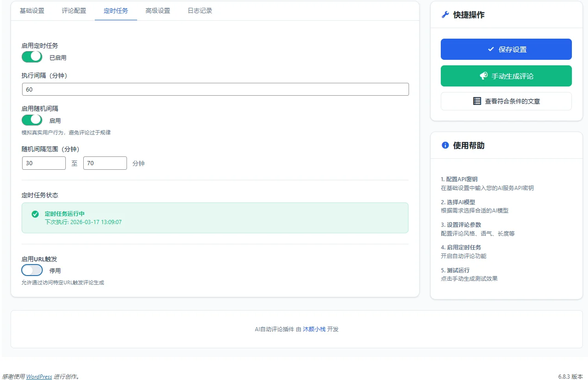This screenshot has height=380, width=588.
Task: Turn off the 启用随机间隔 switch
Action: 32,120
